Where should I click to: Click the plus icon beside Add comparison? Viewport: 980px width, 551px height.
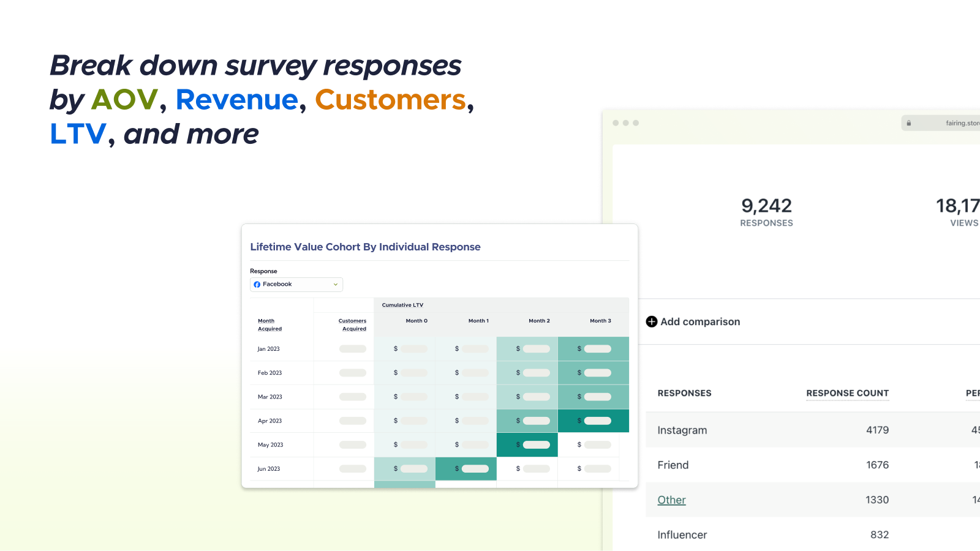652,321
